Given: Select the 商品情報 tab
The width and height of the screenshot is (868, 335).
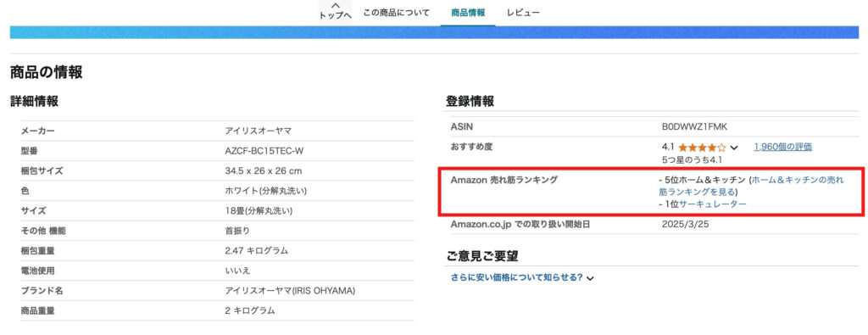Looking at the screenshot, I should [468, 12].
